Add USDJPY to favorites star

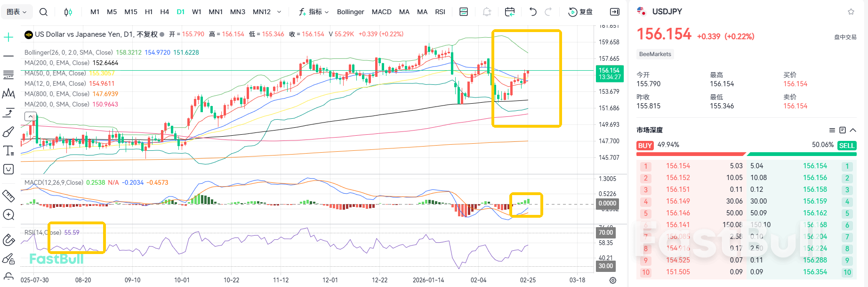[851, 12]
